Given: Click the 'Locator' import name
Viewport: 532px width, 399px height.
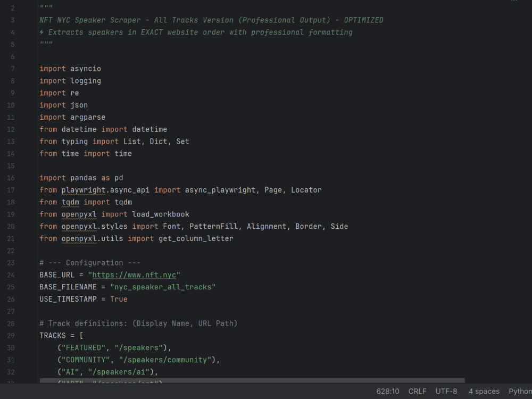Looking at the screenshot, I should point(306,190).
